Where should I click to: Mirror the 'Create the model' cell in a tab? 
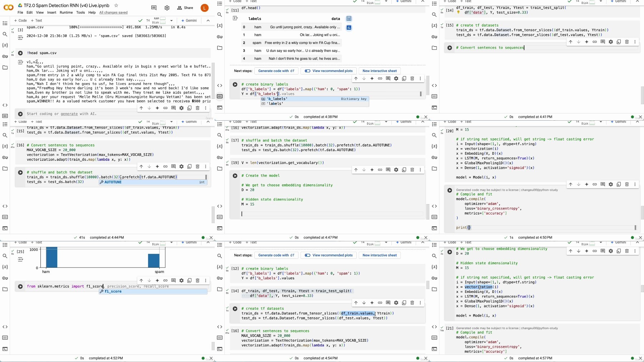click(x=404, y=170)
